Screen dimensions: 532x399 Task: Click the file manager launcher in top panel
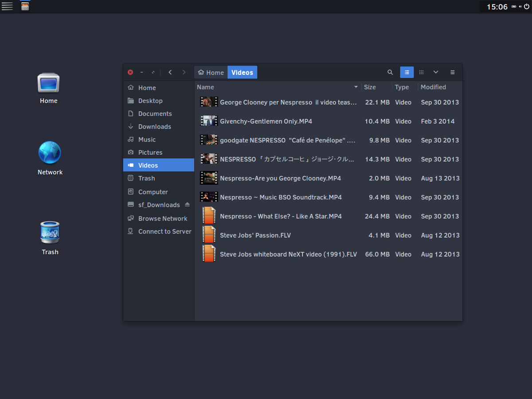(25, 6)
